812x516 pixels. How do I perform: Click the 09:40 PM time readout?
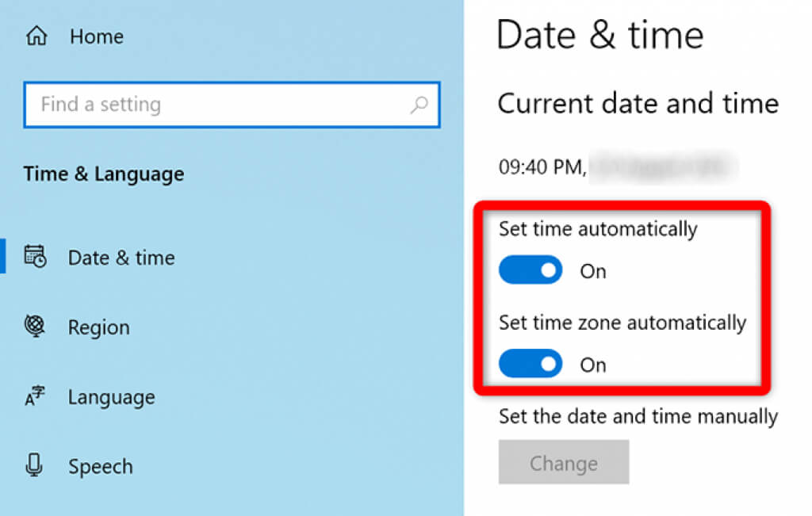(541, 166)
